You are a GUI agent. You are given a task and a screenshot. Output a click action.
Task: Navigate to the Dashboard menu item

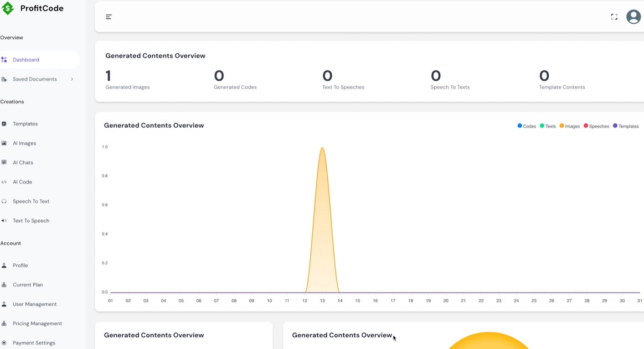tap(25, 59)
